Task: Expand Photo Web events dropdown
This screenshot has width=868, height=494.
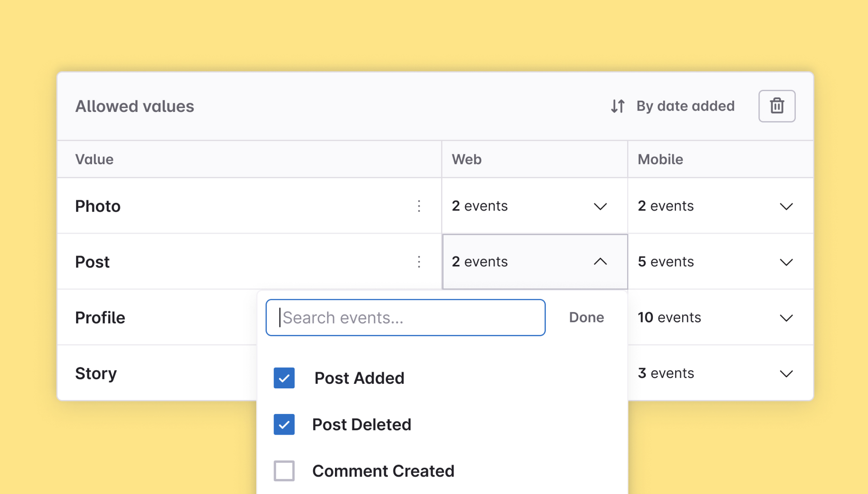Action: point(600,206)
